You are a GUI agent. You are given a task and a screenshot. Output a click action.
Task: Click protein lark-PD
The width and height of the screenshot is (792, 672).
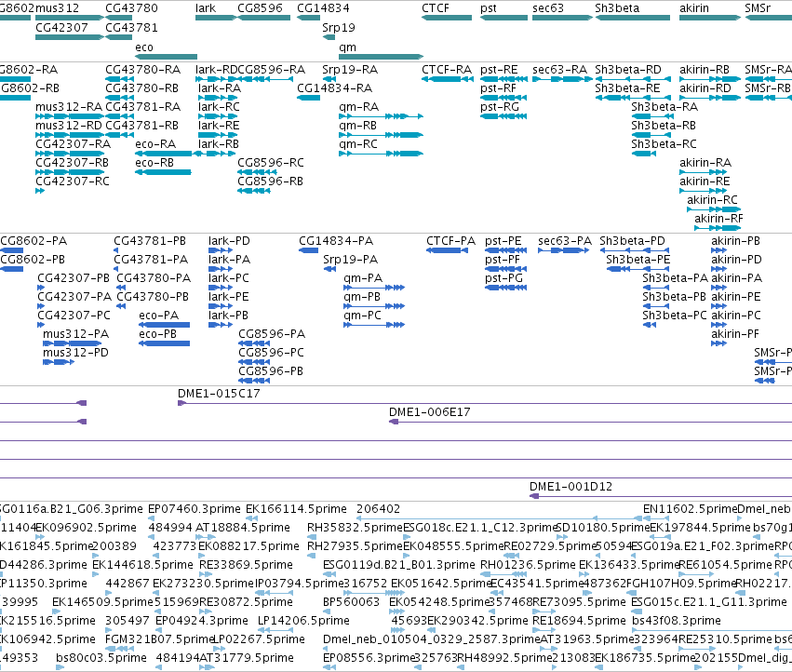click(x=229, y=240)
